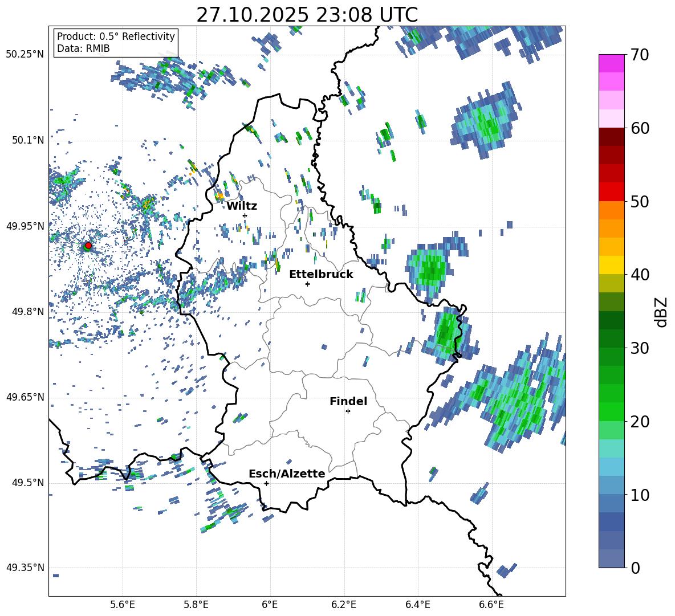
Task: Click the 50.1°N latitude label
Action: [x=27, y=140]
